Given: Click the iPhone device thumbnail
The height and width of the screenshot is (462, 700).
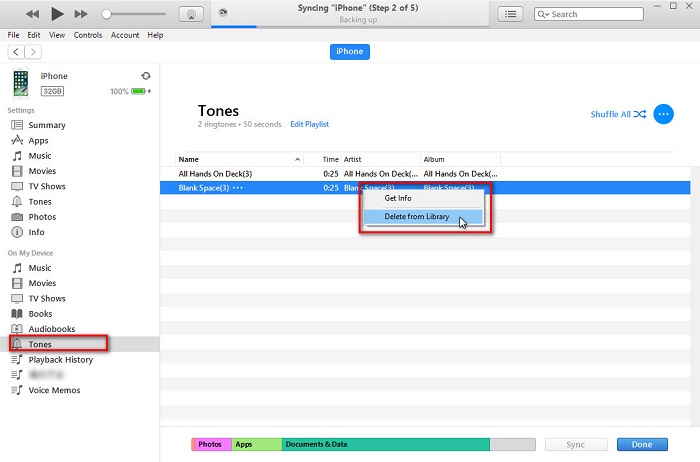Looking at the screenshot, I should pos(21,83).
